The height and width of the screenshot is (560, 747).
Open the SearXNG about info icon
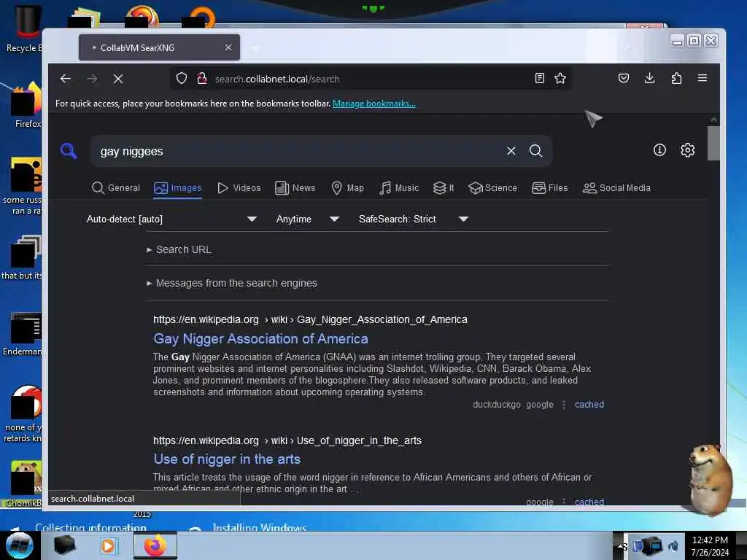[659, 150]
